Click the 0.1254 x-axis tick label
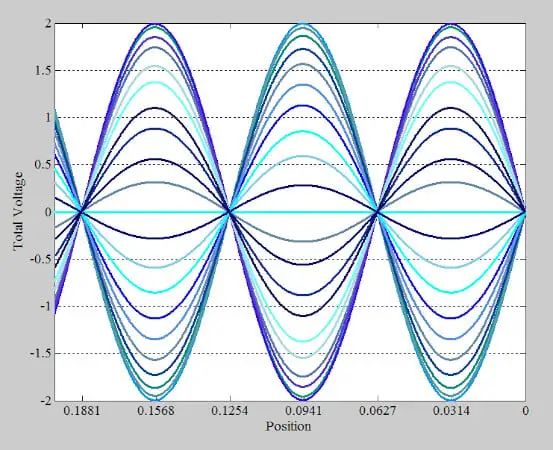553x450 pixels. 230,411
